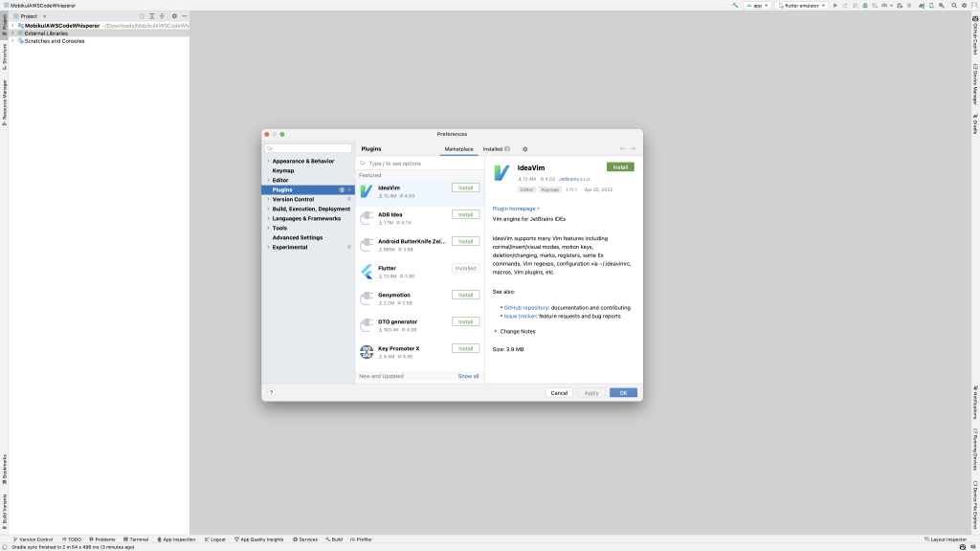Click the green Debug bug icon
The width and height of the screenshot is (980, 551).
click(x=865, y=6)
